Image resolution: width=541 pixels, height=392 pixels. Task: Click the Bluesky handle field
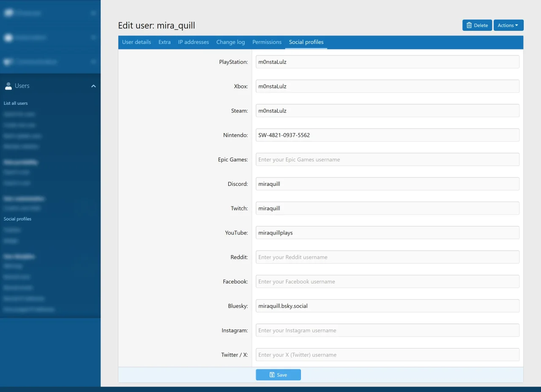click(x=388, y=306)
